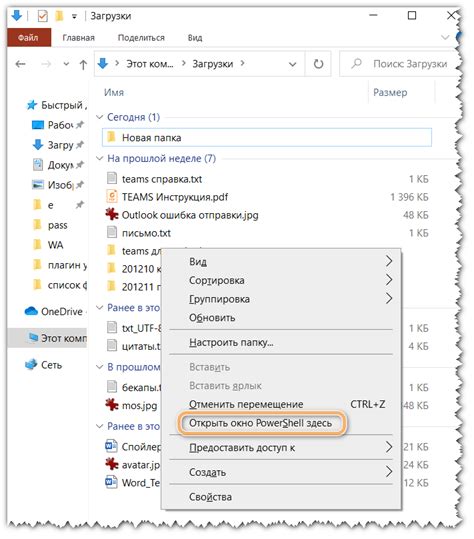474x539 pixels.
Task: Switch to the Вид ribbon tab
Action: [195, 38]
